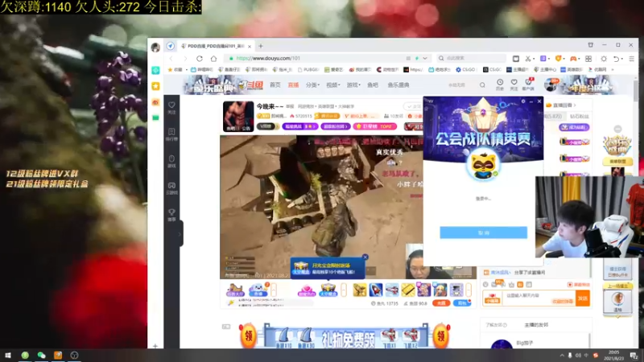
Task: Open Weibo icon in browser side panel
Action: (155, 102)
